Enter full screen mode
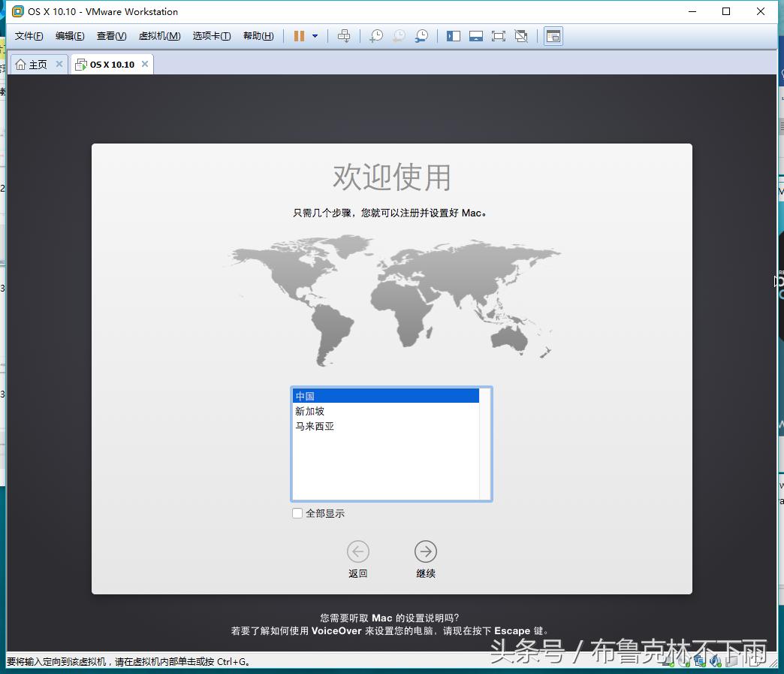This screenshot has height=674, width=784. (499, 35)
